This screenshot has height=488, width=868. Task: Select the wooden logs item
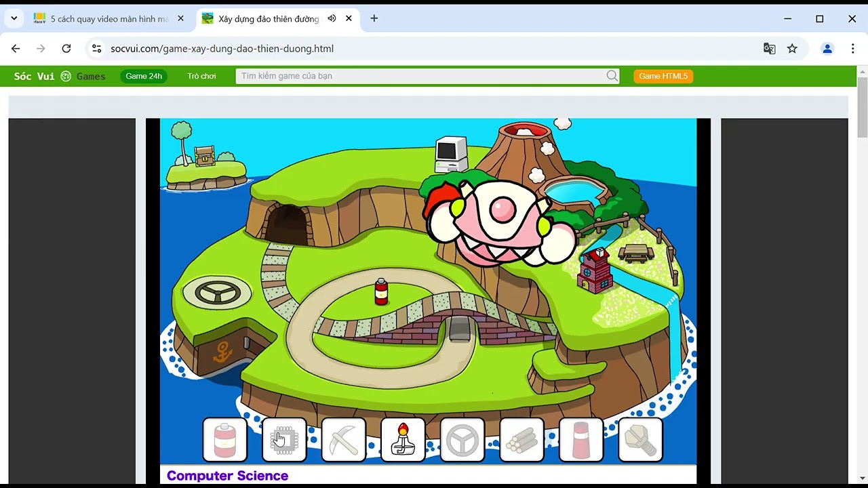pyautogui.click(x=521, y=440)
